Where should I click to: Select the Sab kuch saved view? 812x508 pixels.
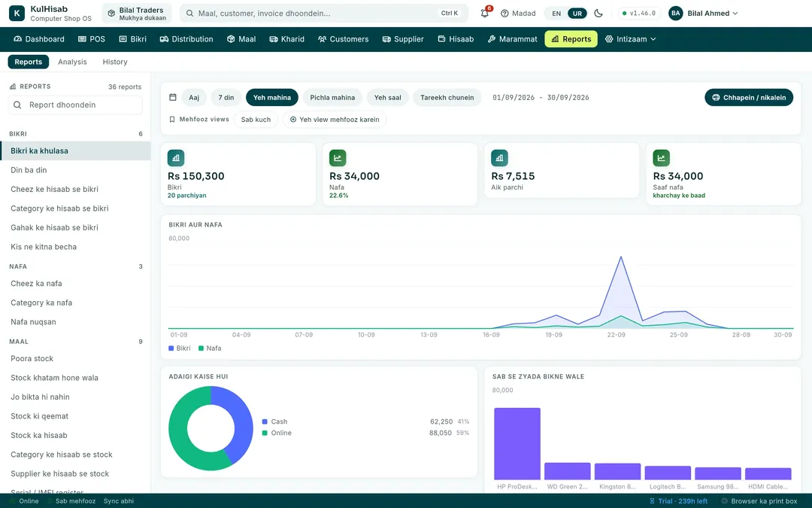[256, 119]
